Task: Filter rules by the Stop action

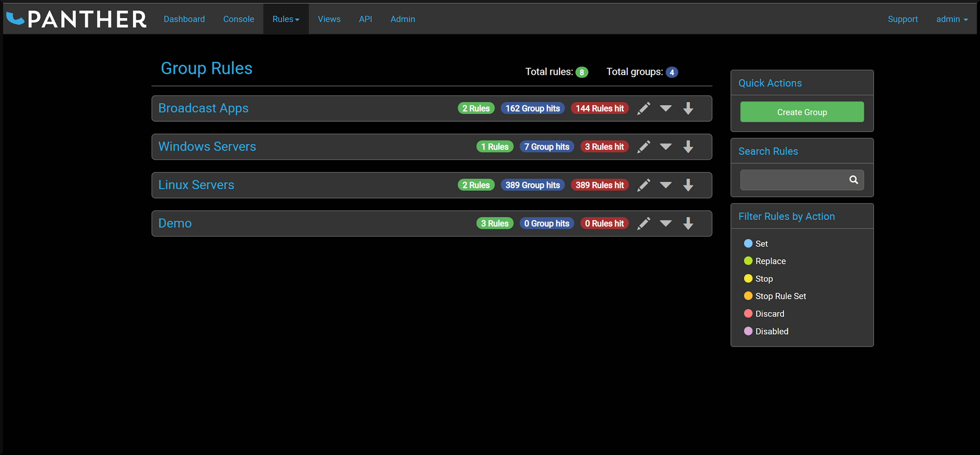Action: coord(758,279)
